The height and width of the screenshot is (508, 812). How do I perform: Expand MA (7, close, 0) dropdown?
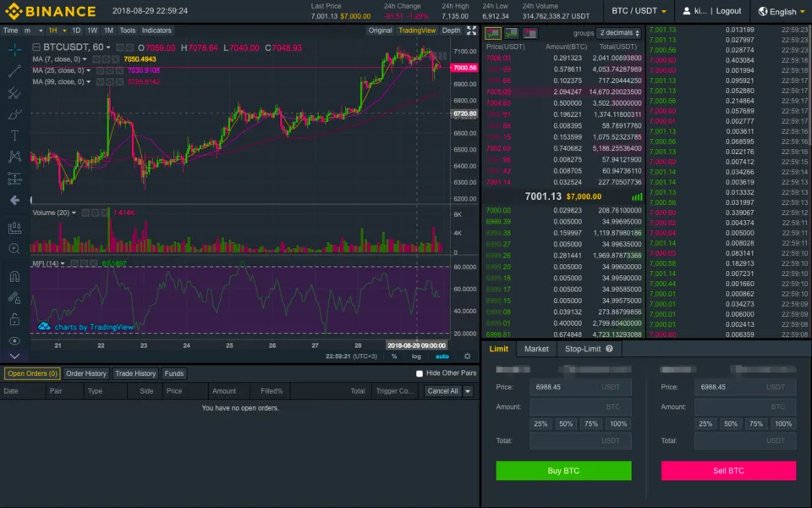[85, 59]
